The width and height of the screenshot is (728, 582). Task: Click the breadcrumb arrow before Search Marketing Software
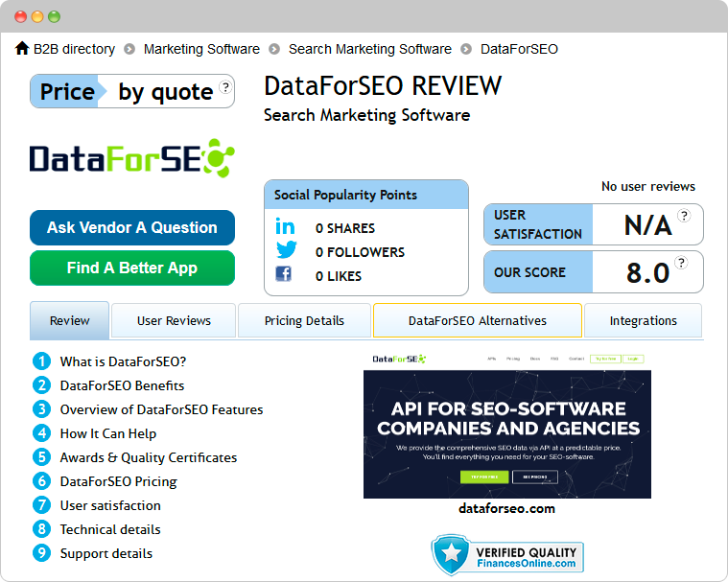pos(274,49)
